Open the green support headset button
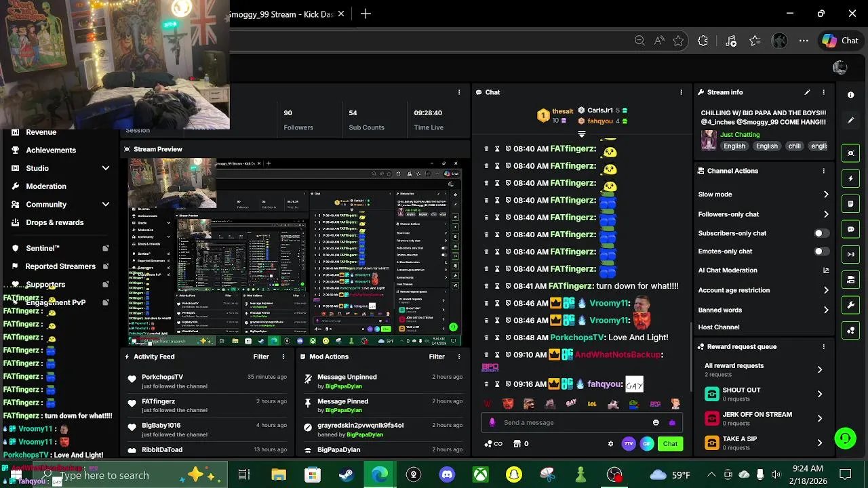 point(845,439)
